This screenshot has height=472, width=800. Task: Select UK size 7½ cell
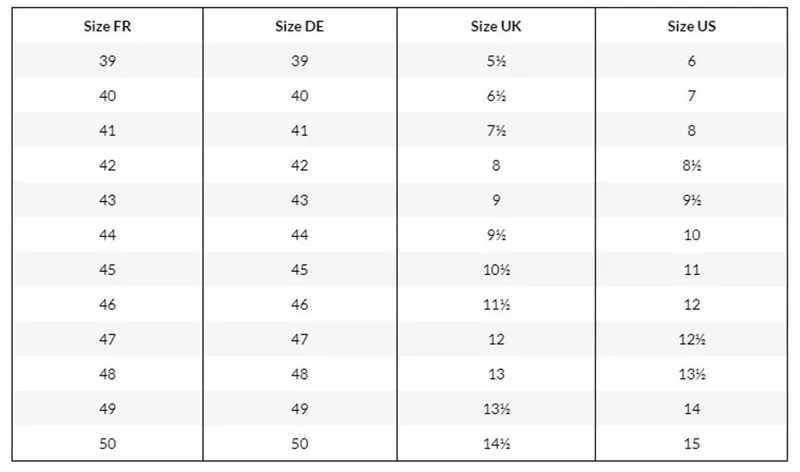pos(496,131)
